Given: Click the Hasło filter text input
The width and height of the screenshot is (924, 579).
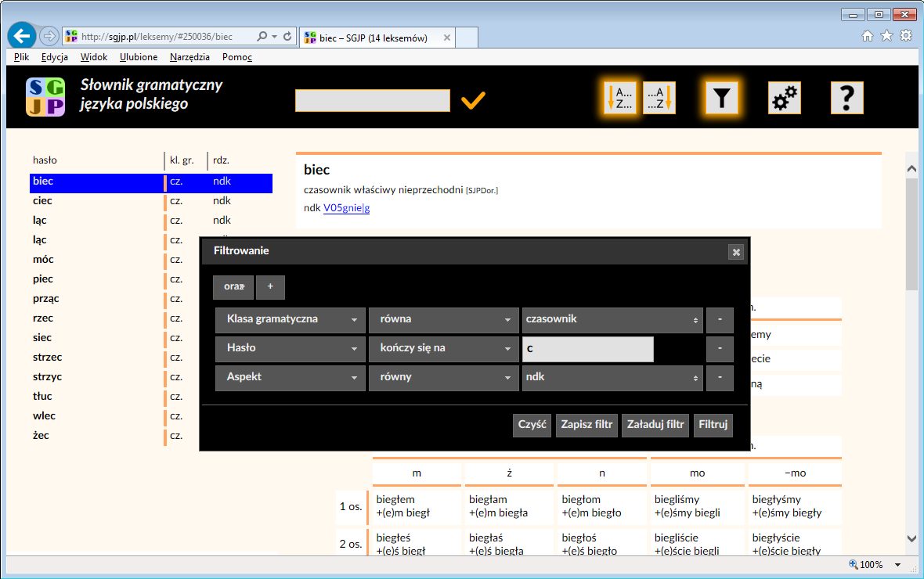Looking at the screenshot, I should click(587, 349).
